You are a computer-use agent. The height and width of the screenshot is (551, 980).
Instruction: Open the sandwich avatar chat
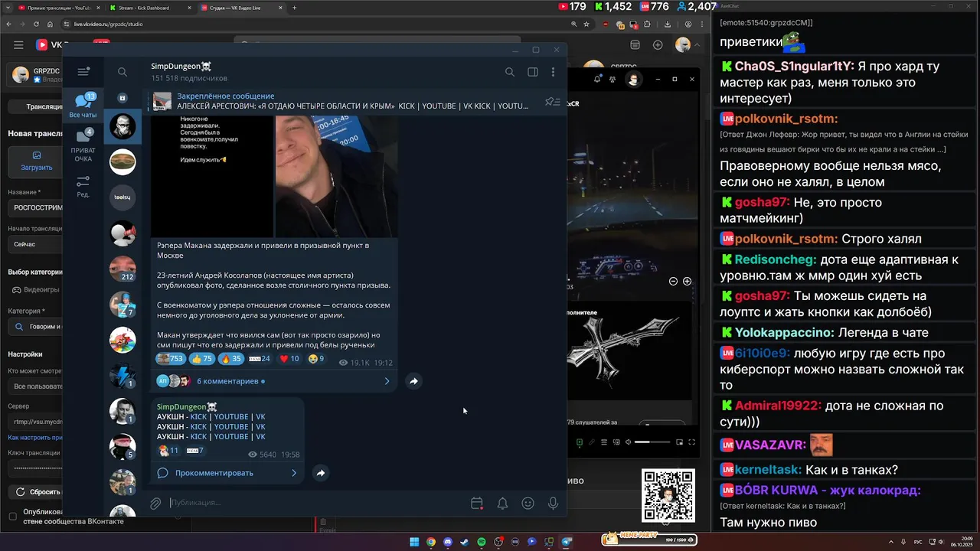coord(122,161)
